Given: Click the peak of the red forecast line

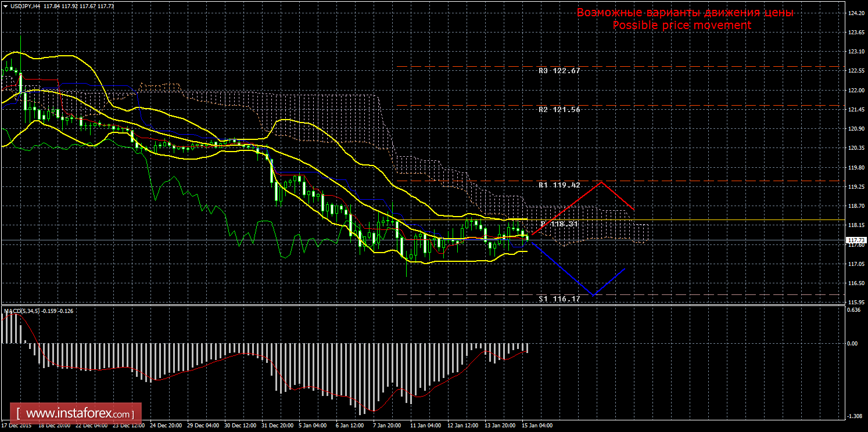Looking at the screenshot, I should click(601, 182).
